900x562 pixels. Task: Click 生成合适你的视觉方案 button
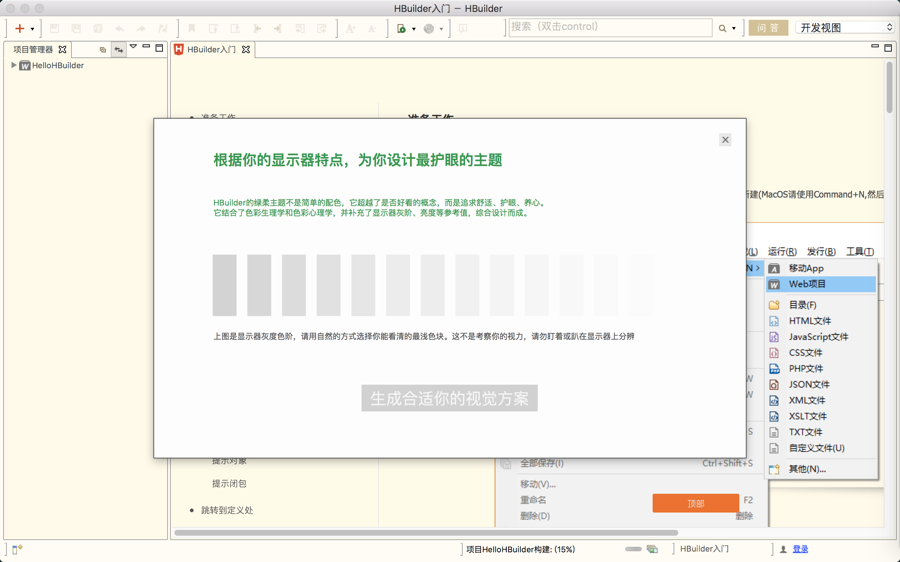pyautogui.click(x=449, y=398)
